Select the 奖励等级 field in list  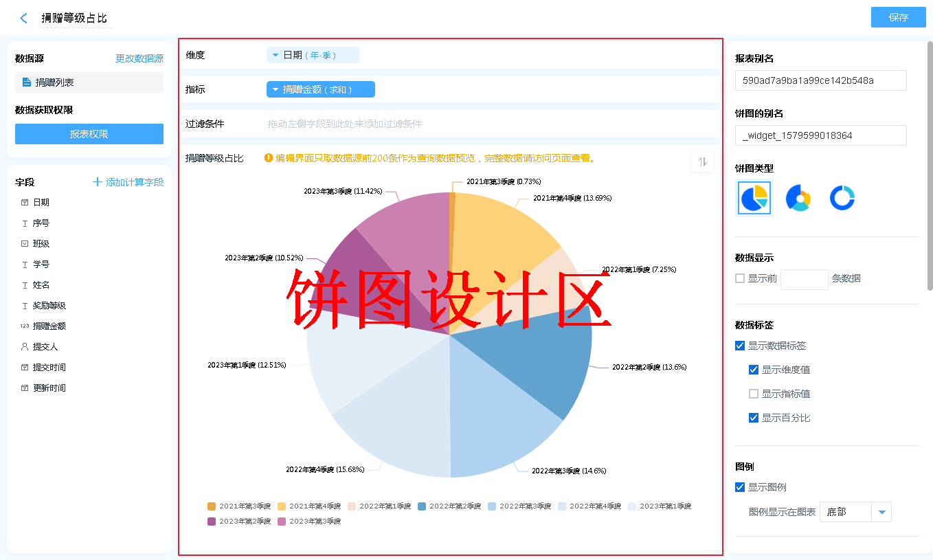point(49,306)
